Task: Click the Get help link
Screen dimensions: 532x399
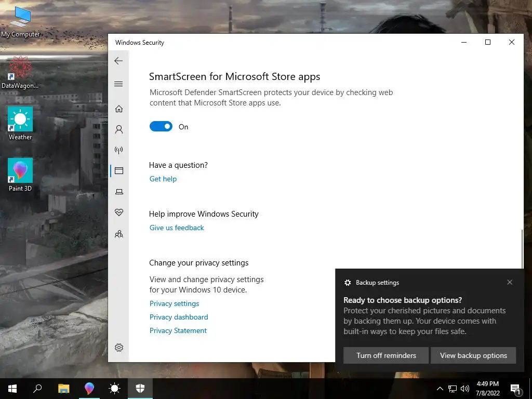Action: click(163, 179)
